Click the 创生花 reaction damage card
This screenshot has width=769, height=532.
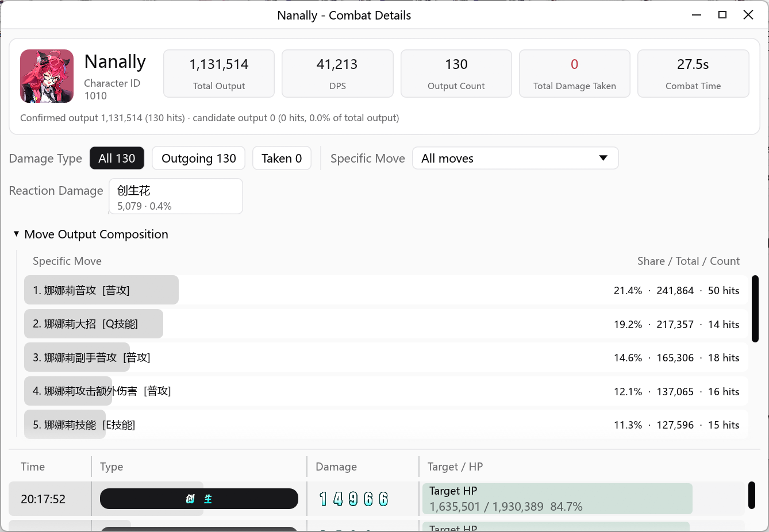[176, 196]
